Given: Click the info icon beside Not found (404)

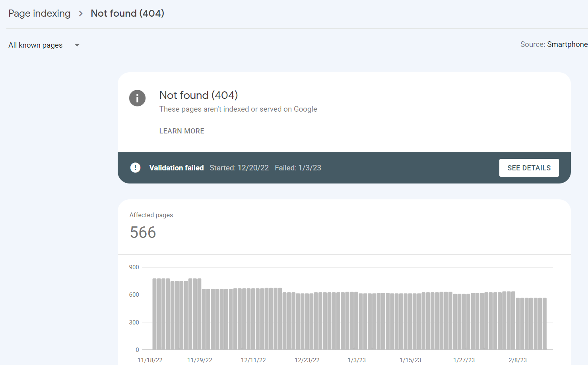Looking at the screenshot, I should click(x=137, y=98).
